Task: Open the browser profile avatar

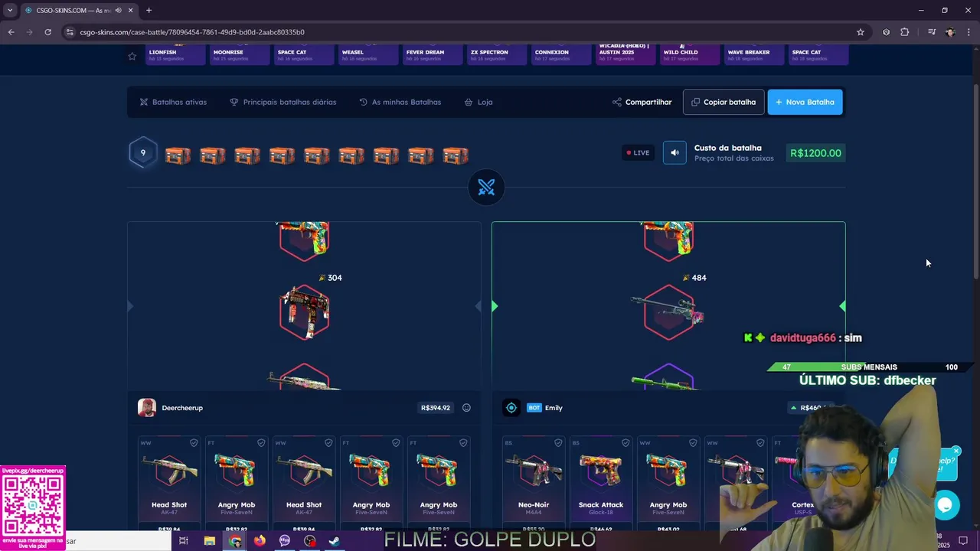Action: tap(950, 32)
